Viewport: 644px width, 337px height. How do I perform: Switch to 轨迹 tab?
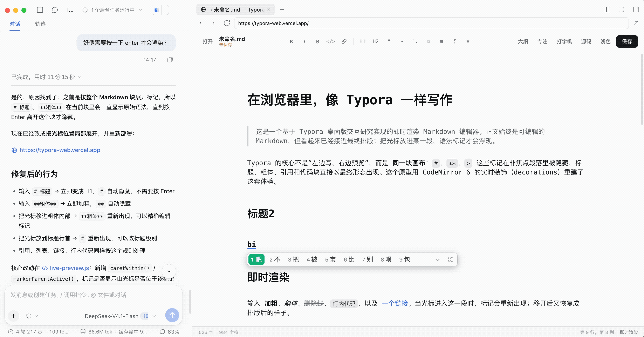(40, 24)
